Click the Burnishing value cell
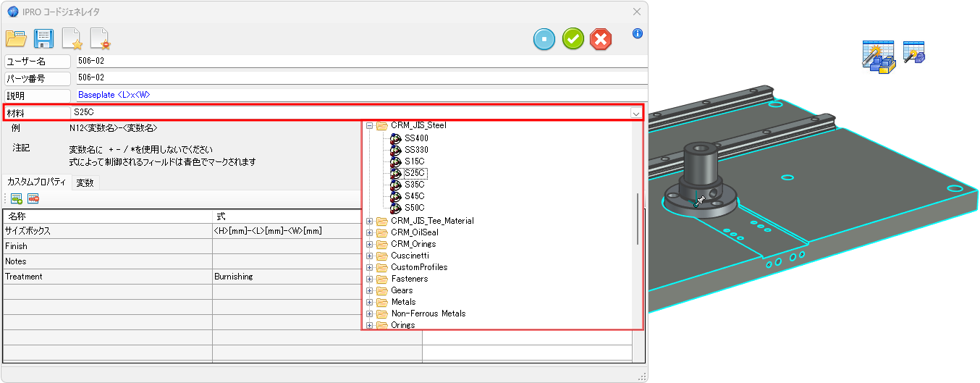This screenshot has height=383, width=980. pos(287,277)
